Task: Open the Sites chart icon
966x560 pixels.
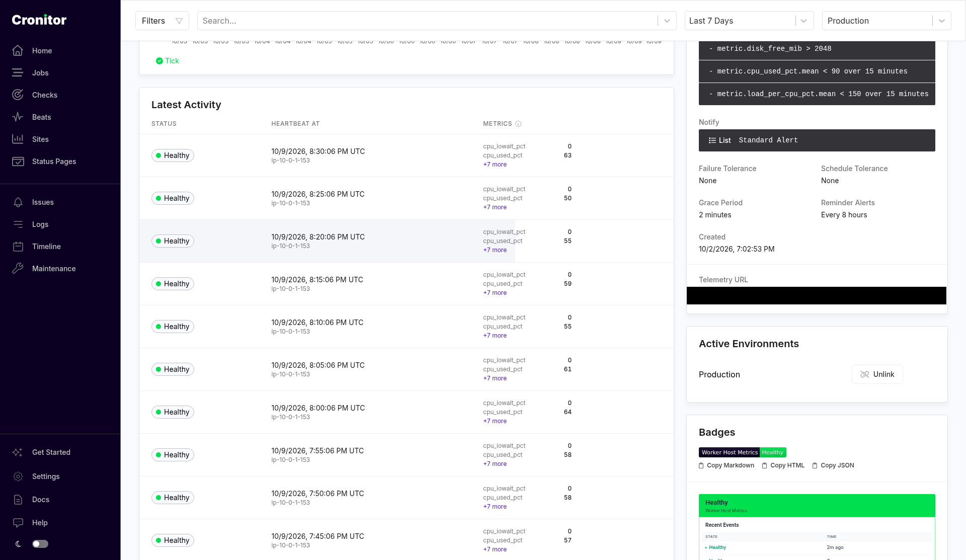Action: (18, 139)
